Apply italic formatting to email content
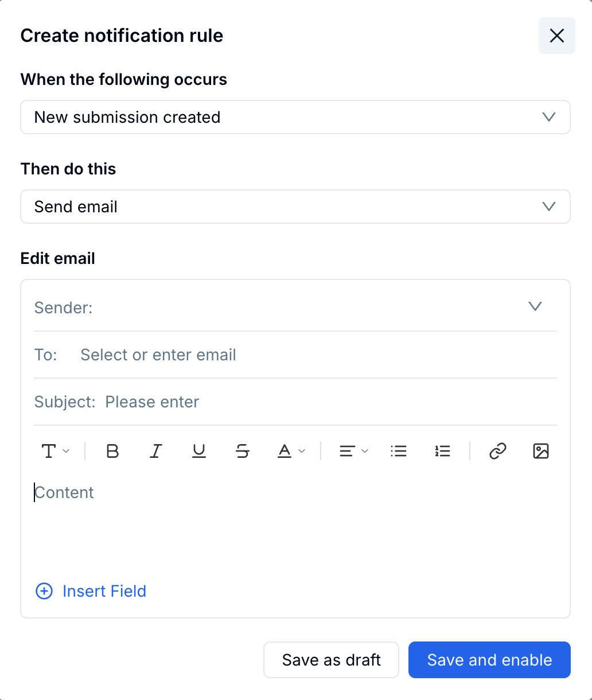This screenshot has height=700, width=592. coord(155,451)
